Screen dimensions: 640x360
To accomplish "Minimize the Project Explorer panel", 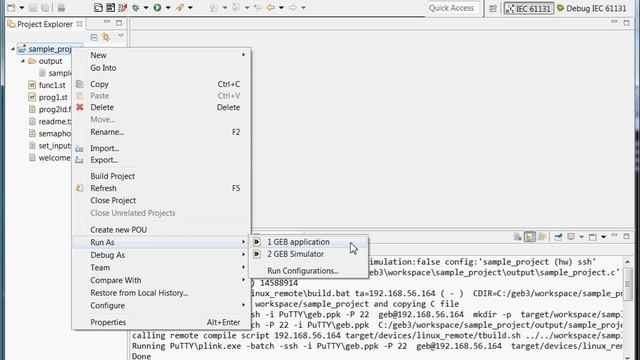I will pos(107,22).
